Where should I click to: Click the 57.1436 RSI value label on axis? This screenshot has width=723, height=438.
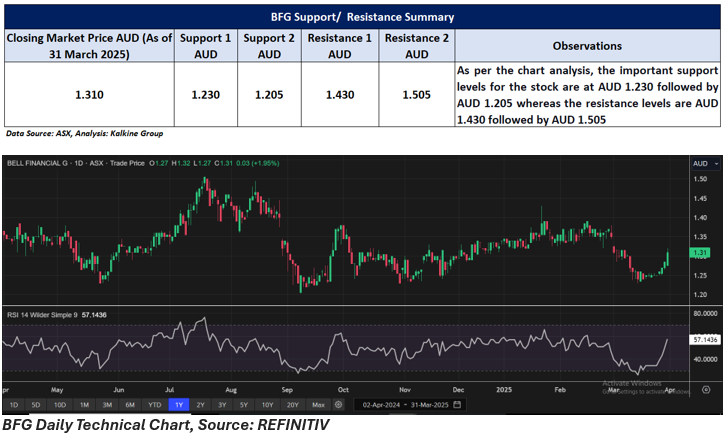[x=705, y=339]
